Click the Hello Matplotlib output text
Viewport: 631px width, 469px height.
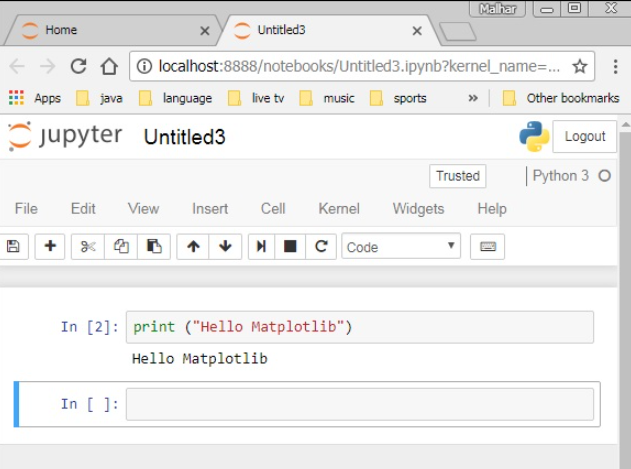click(200, 359)
